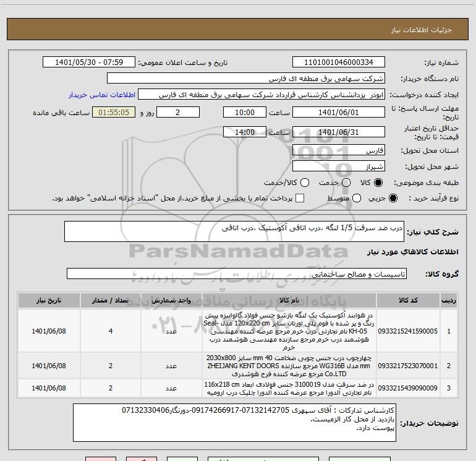Click the جزئیات اطلاعات نیاز page header
476x461 pixels.
(x=422, y=30)
